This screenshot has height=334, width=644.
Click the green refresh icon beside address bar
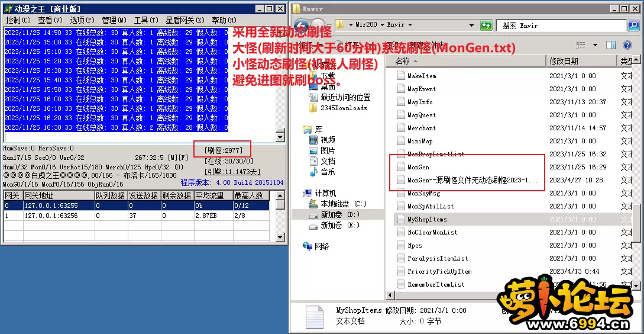[x=486, y=25]
